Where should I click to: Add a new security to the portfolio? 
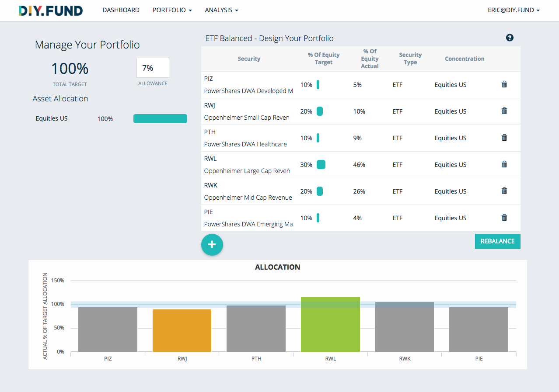(x=212, y=245)
